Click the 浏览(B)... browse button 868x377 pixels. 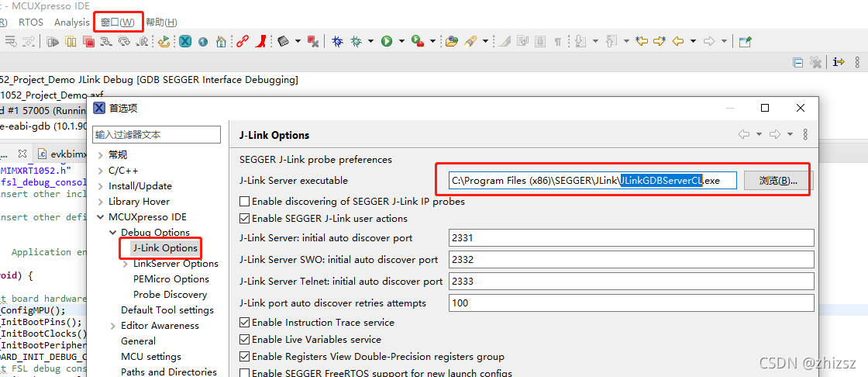(x=778, y=180)
